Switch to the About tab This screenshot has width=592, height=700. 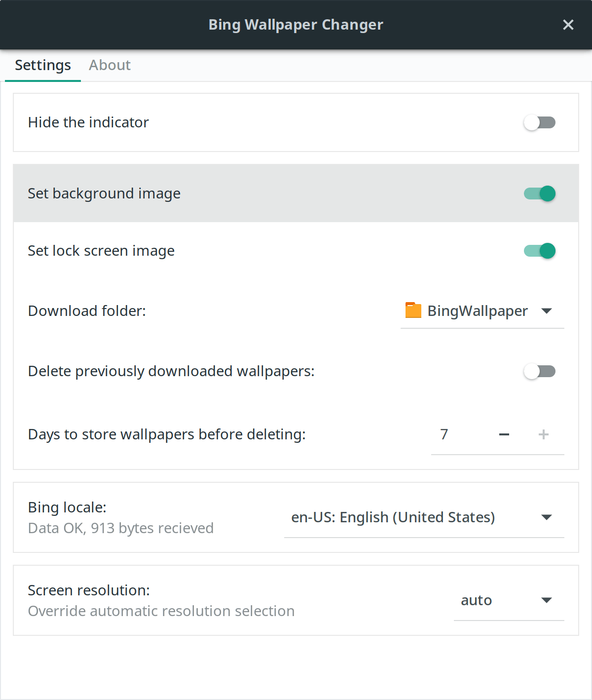pyautogui.click(x=110, y=65)
